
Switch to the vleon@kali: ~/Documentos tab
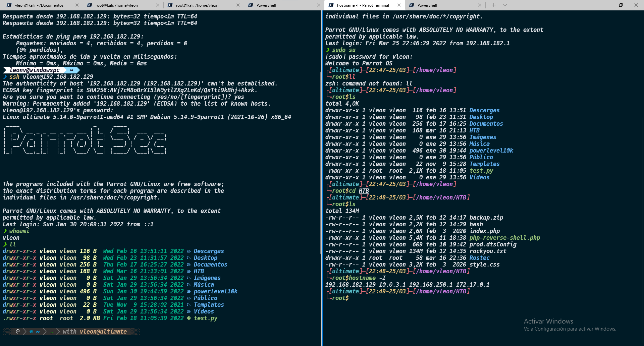[x=39, y=5]
